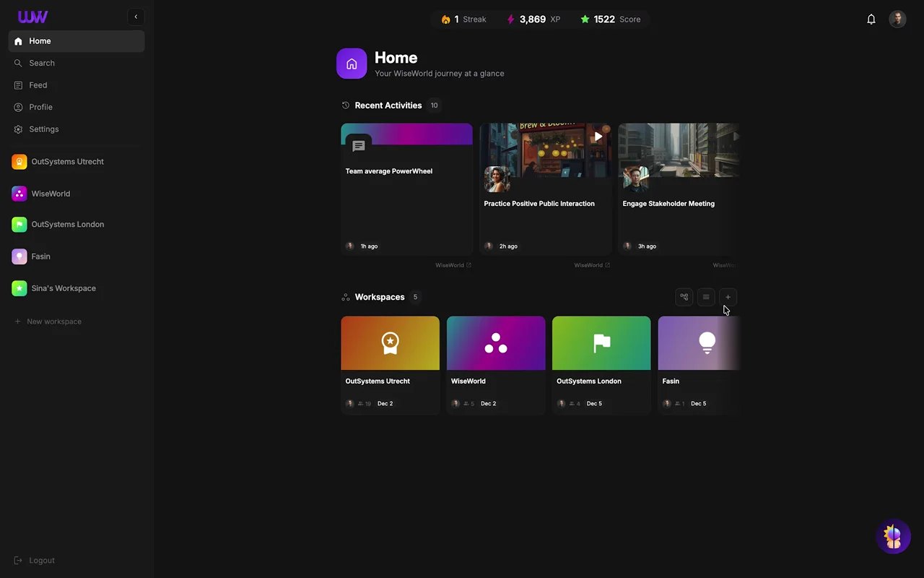Switch Workspaces to graph view
Screen dimensions: 924x578
tap(684, 296)
